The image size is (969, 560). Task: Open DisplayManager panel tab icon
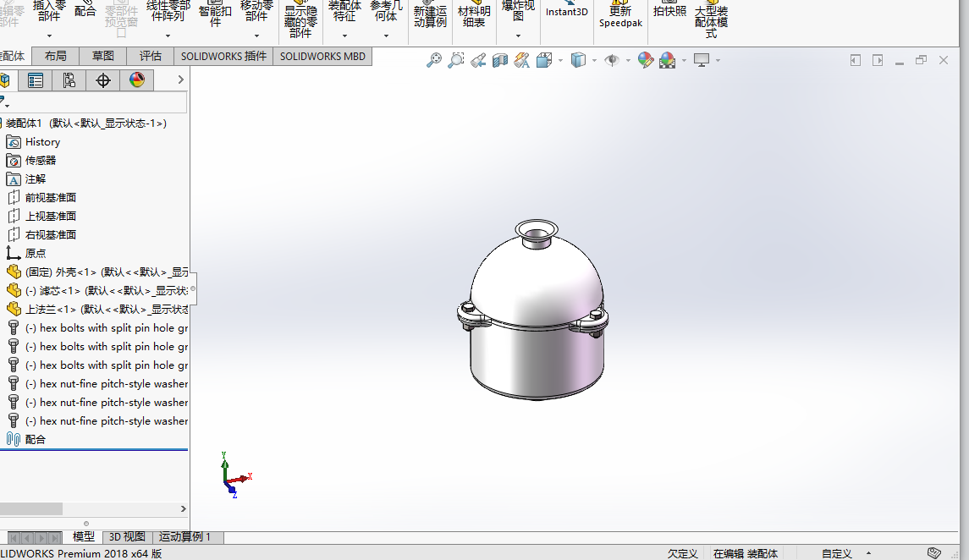pyautogui.click(x=137, y=80)
